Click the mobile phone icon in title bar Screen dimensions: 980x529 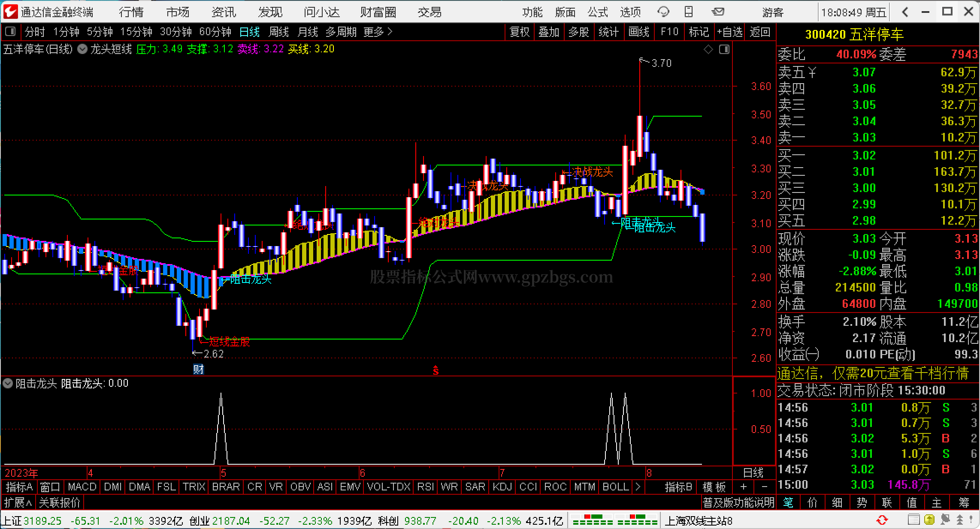689,12
